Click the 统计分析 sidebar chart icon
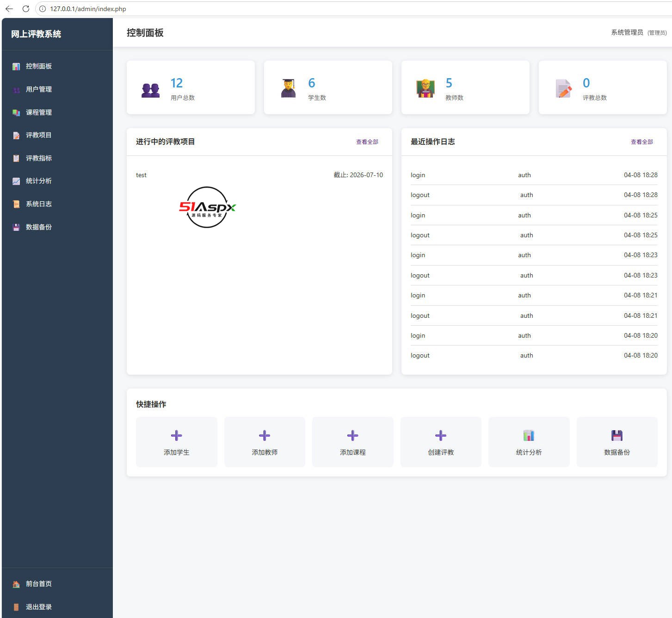The image size is (672, 618). (x=16, y=181)
